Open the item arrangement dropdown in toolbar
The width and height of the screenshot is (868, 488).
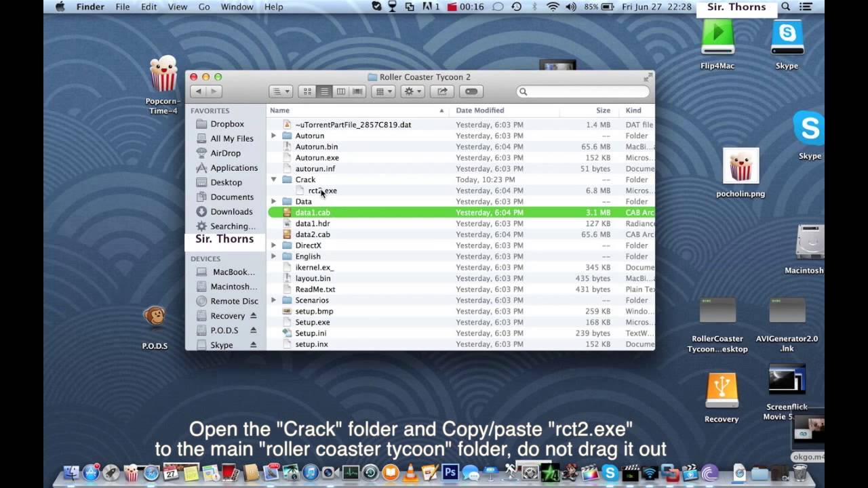pos(383,91)
